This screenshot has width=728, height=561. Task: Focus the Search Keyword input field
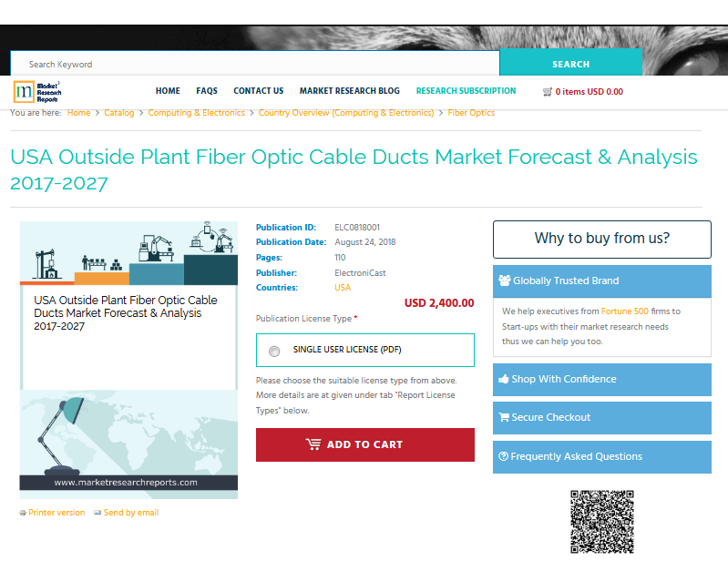(255, 64)
